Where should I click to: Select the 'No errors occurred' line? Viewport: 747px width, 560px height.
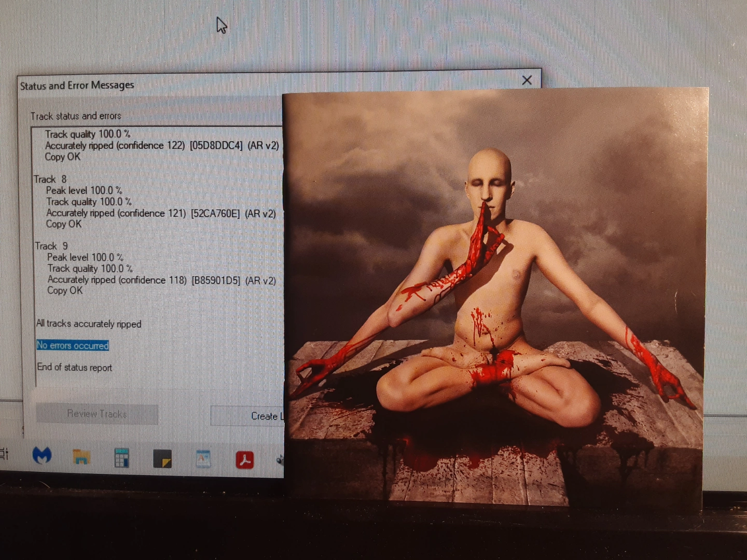click(73, 345)
